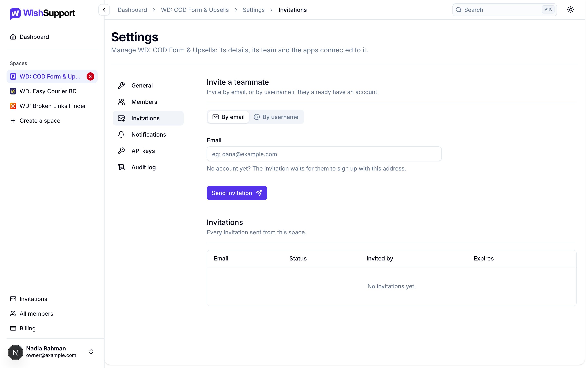Screen dimensions: 588x368
Task: Go to Settings breadcrumb
Action: tap(254, 10)
